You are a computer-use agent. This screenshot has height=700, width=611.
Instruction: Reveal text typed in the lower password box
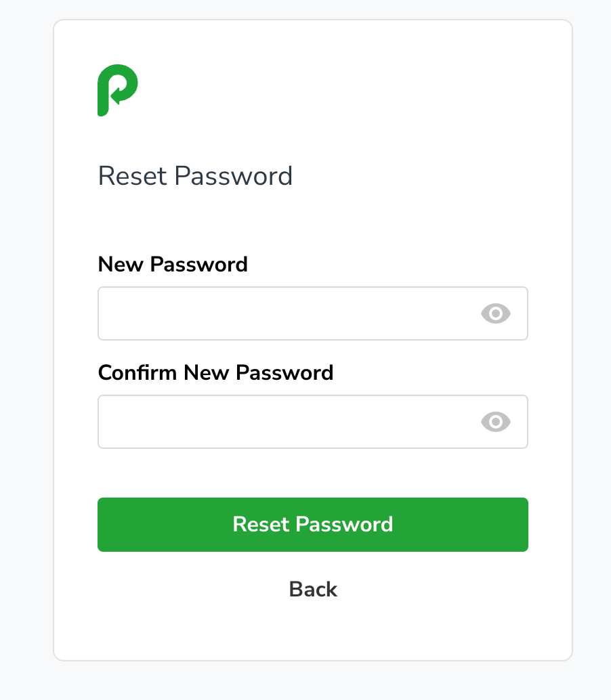[x=495, y=422]
